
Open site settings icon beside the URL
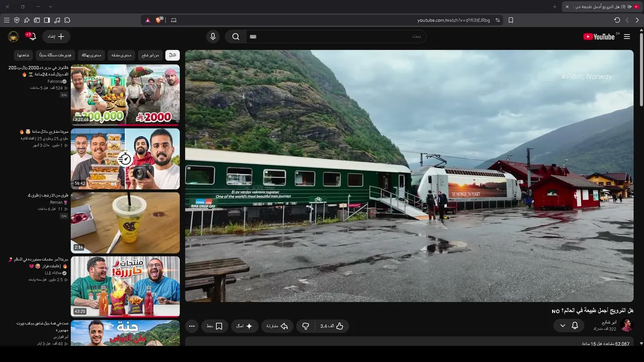click(498, 20)
